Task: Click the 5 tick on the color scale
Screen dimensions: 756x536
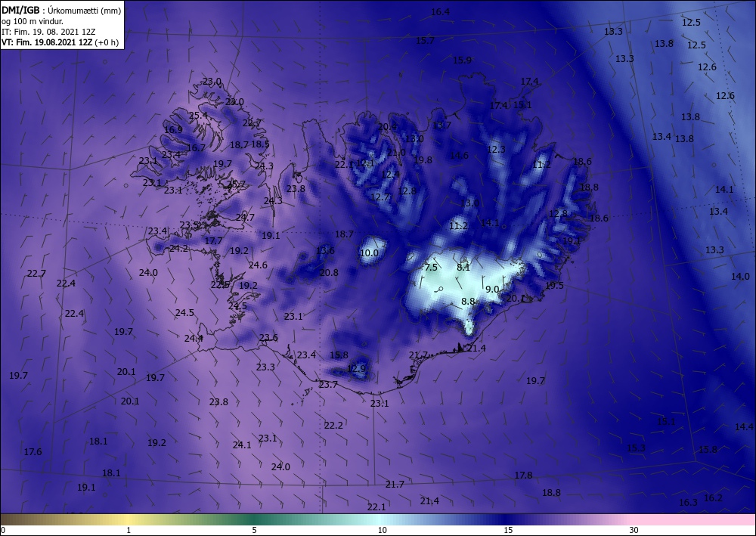Action: coord(254,531)
